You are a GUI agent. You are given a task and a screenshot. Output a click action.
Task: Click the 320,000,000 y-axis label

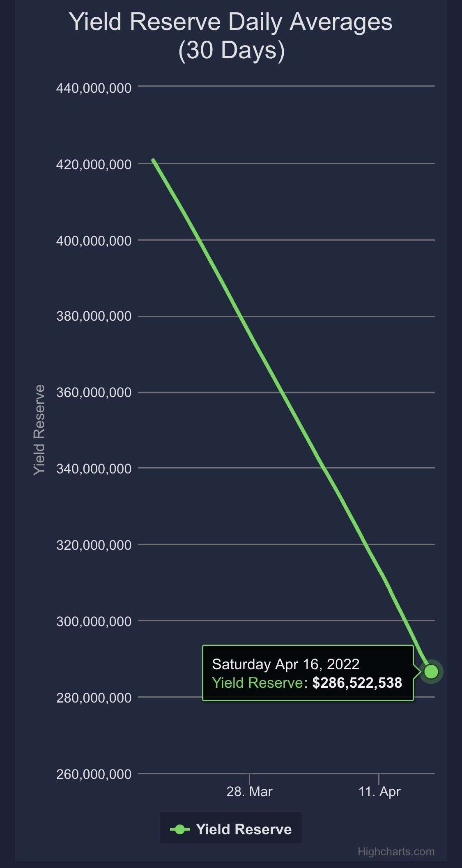tap(94, 545)
